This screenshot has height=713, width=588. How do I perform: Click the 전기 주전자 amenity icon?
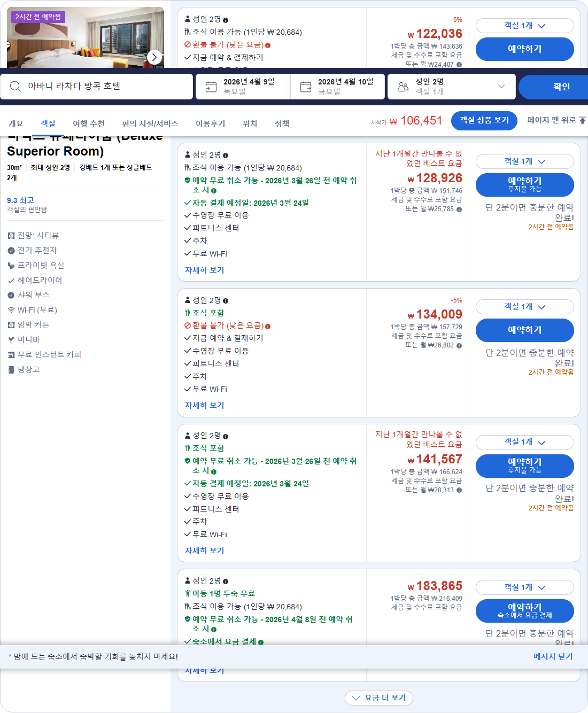tap(11, 251)
